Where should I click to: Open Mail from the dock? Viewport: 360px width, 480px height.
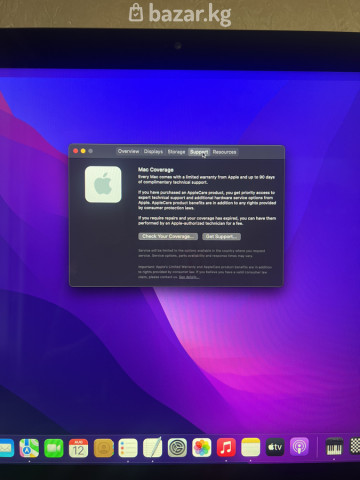6,447
